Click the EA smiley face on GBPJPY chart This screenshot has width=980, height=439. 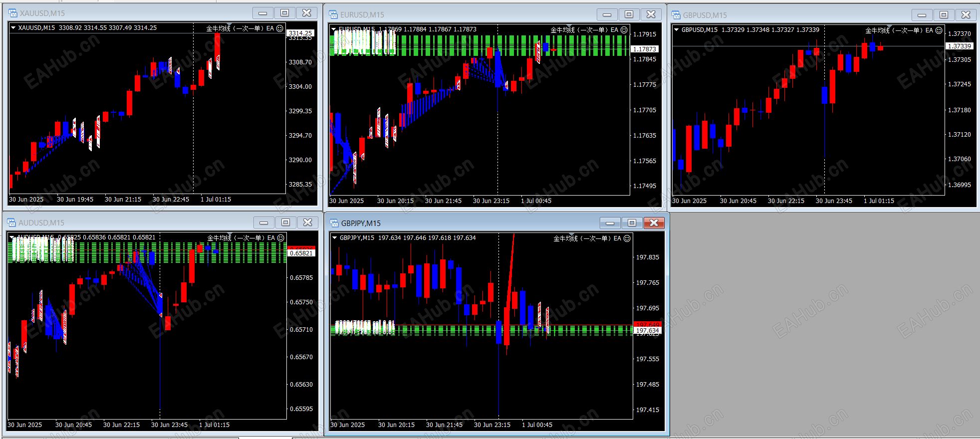(x=627, y=238)
